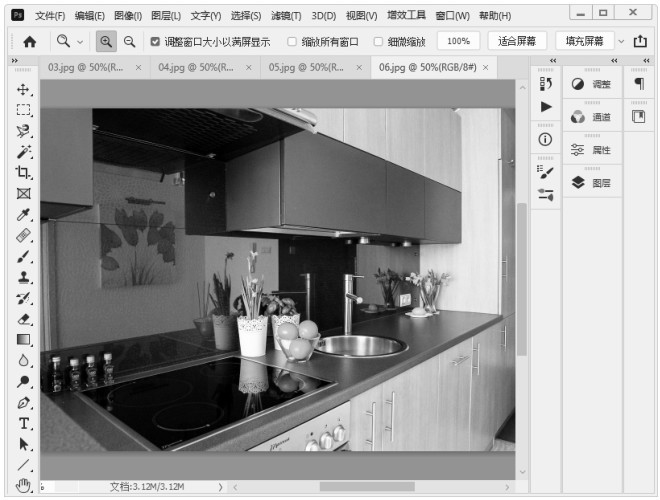Image resolution: width=660 pixels, height=500 pixels.
Task: Expand the toolbar double-arrow at top left
Action: (15, 61)
